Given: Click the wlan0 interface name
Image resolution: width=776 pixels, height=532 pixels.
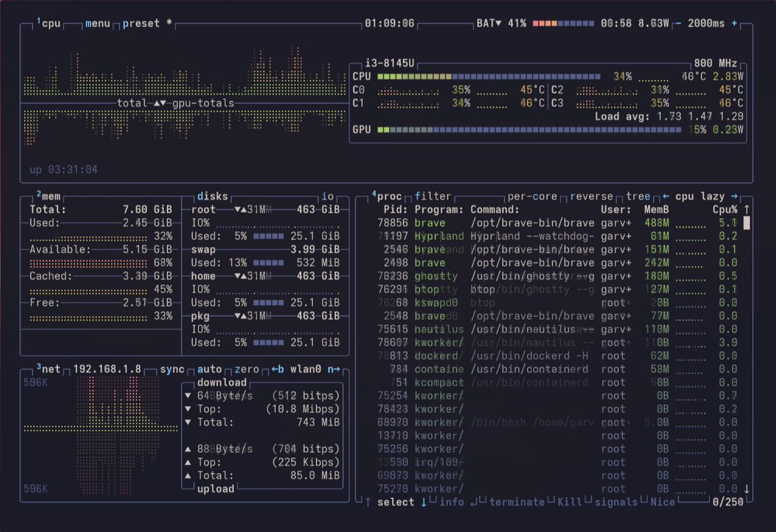Looking at the screenshot, I should click(x=306, y=369).
